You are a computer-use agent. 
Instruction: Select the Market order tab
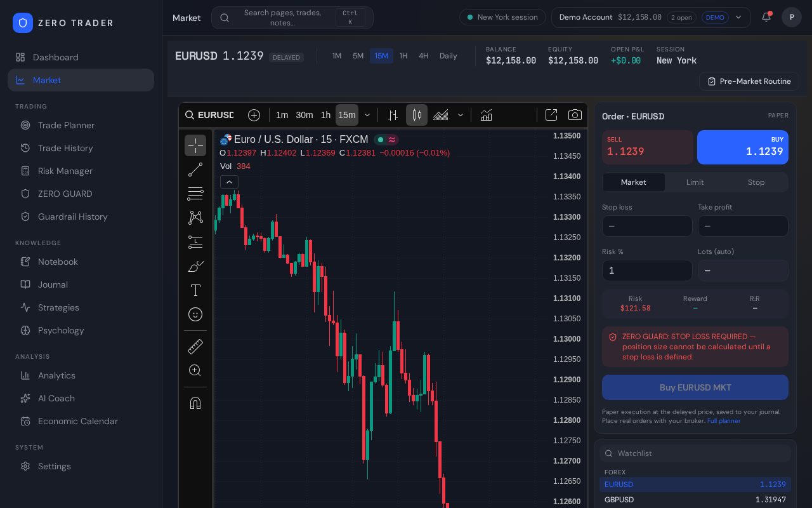(x=634, y=182)
